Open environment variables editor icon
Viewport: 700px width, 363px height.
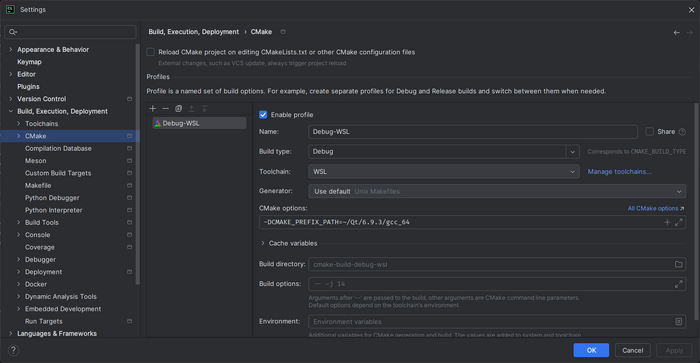679,321
